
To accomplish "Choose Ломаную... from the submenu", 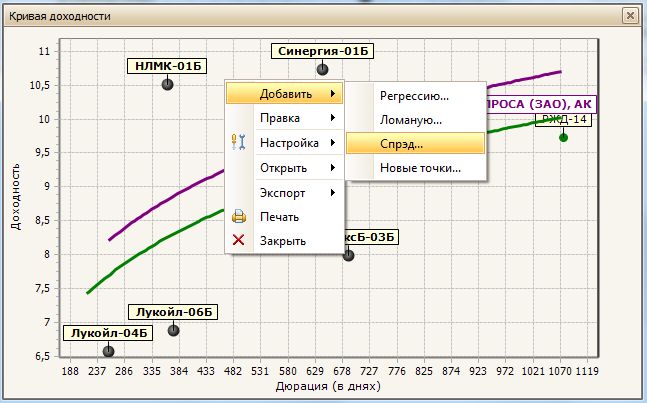I will pyautogui.click(x=410, y=120).
